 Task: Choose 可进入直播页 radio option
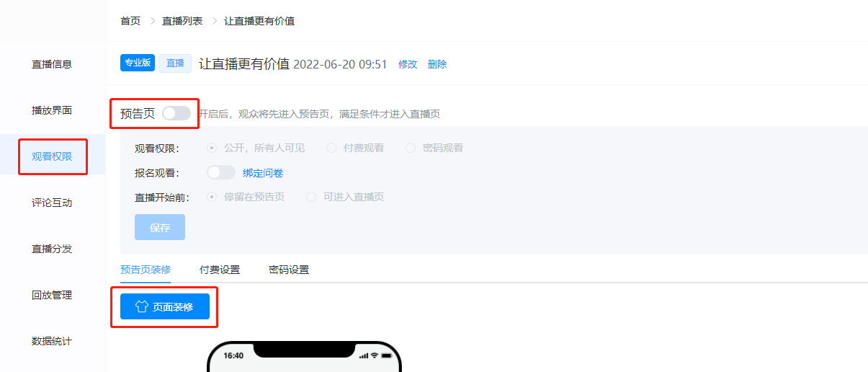[x=345, y=197]
